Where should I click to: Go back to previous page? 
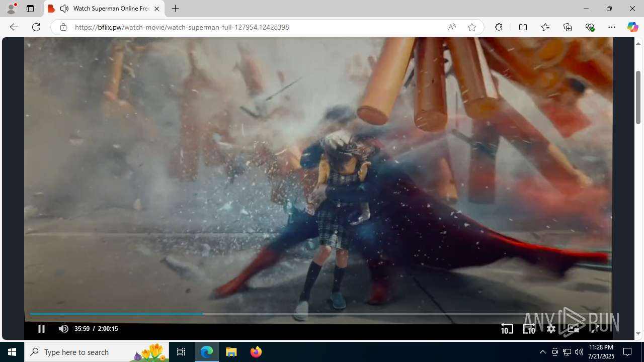click(14, 27)
